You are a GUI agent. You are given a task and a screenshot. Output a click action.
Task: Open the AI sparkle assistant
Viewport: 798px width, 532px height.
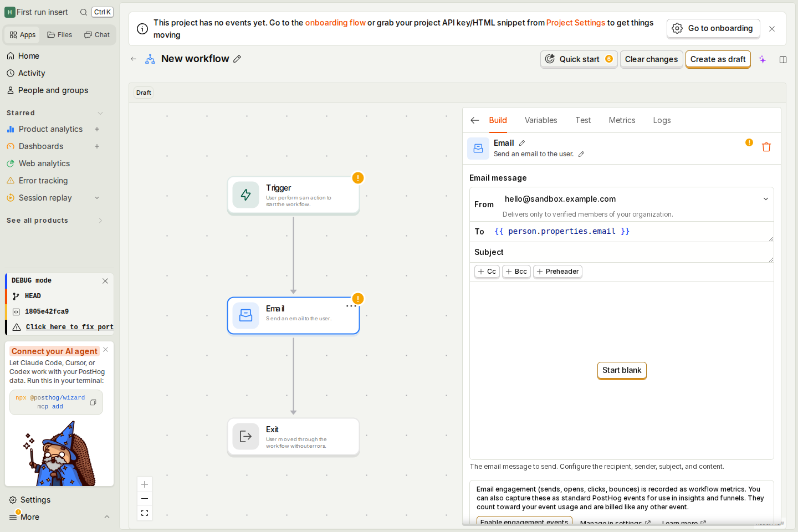[763, 59]
